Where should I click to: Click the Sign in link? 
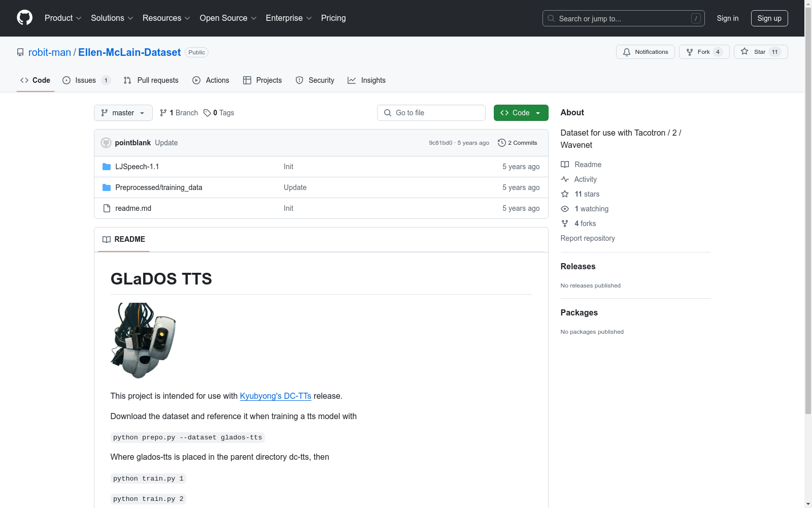point(728,18)
